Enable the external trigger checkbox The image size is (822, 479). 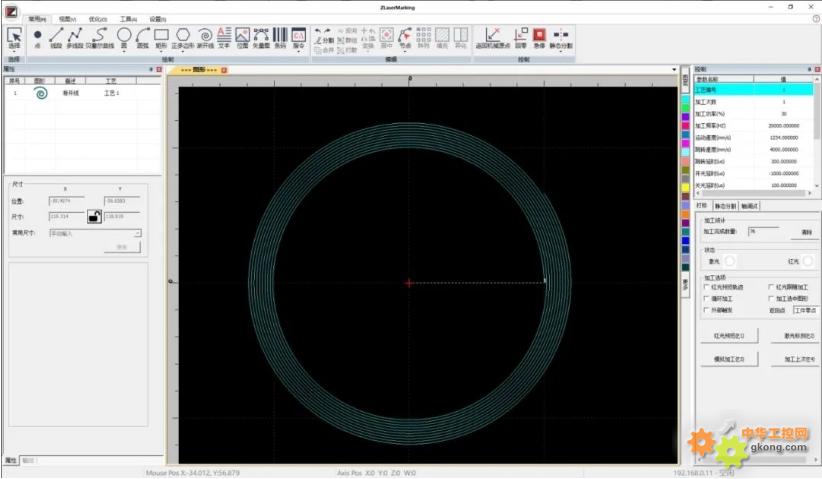pos(707,310)
